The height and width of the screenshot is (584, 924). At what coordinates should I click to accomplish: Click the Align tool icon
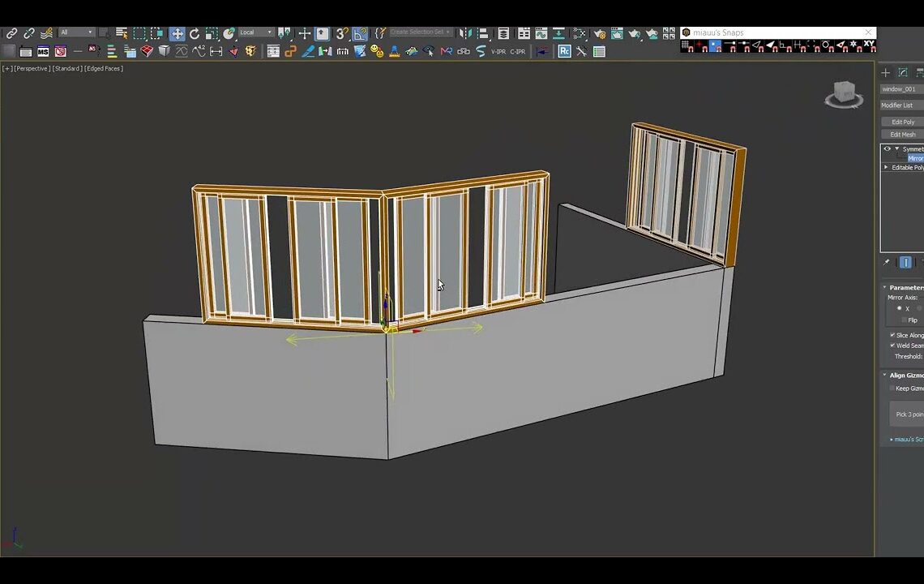click(x=482, y=32)
